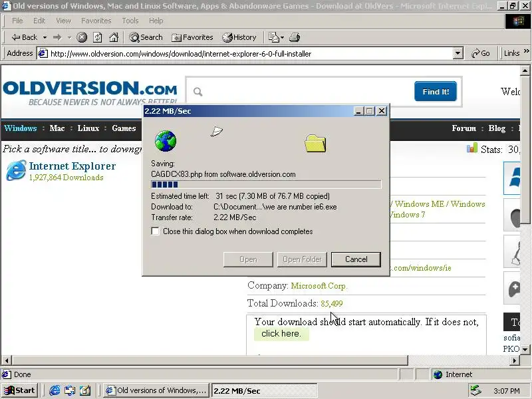
Task: Click the Internet Explorer logo icon
Action: [x=16, y=170]
